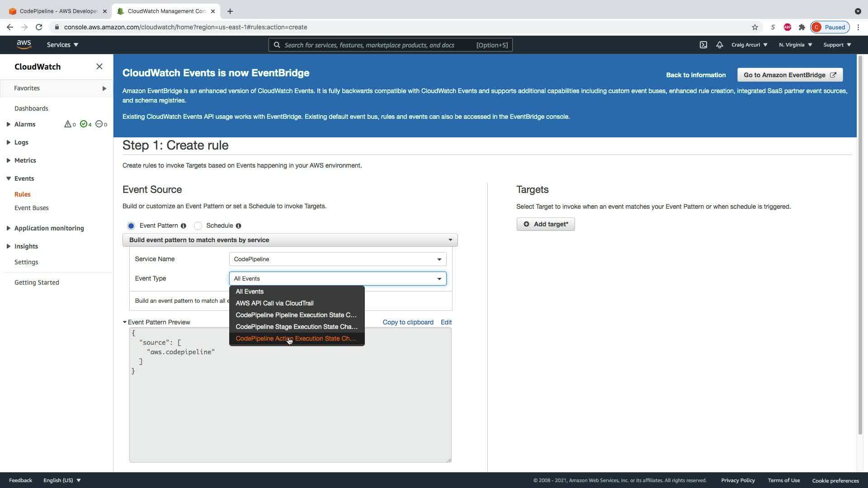This screenshot has width=868, height=488.
Task: Select the Schedule radio button
Action: (x=198, y=226)
